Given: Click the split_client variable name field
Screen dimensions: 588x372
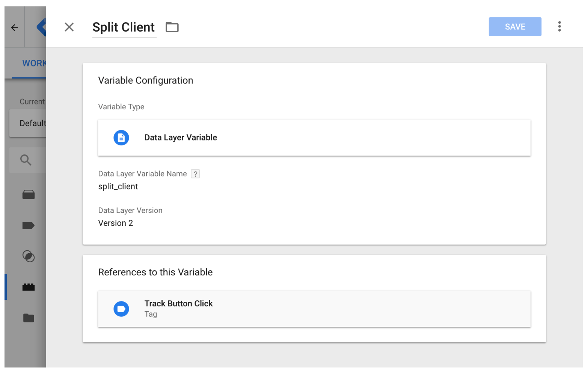Looking at the screenshot, I should pyautogui.click(x=118, y=187).
